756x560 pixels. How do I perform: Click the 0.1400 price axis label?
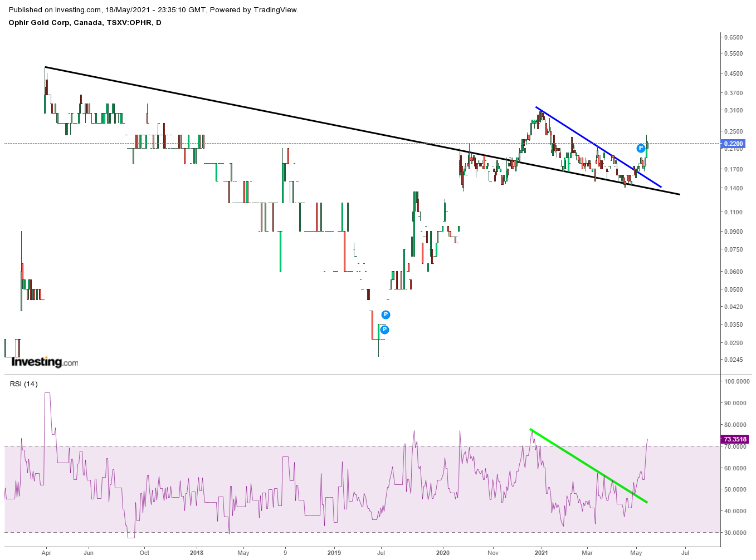pyautogui.click(x=734, y=188)
